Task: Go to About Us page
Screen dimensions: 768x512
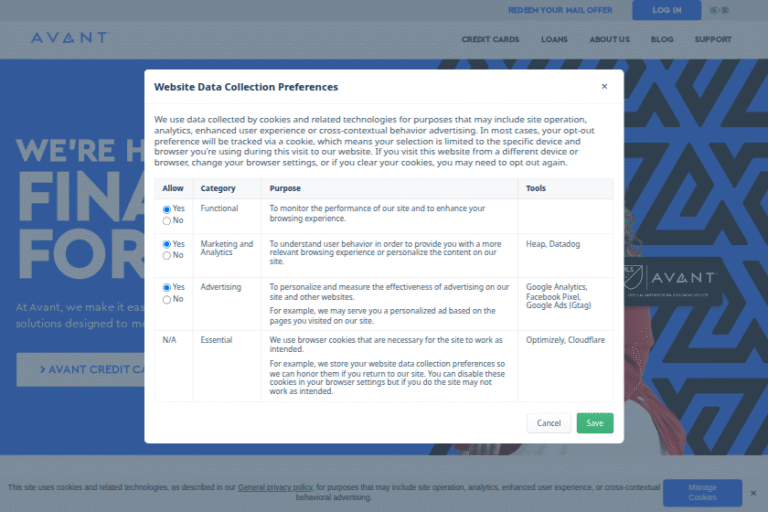Action: pos(609,40)
